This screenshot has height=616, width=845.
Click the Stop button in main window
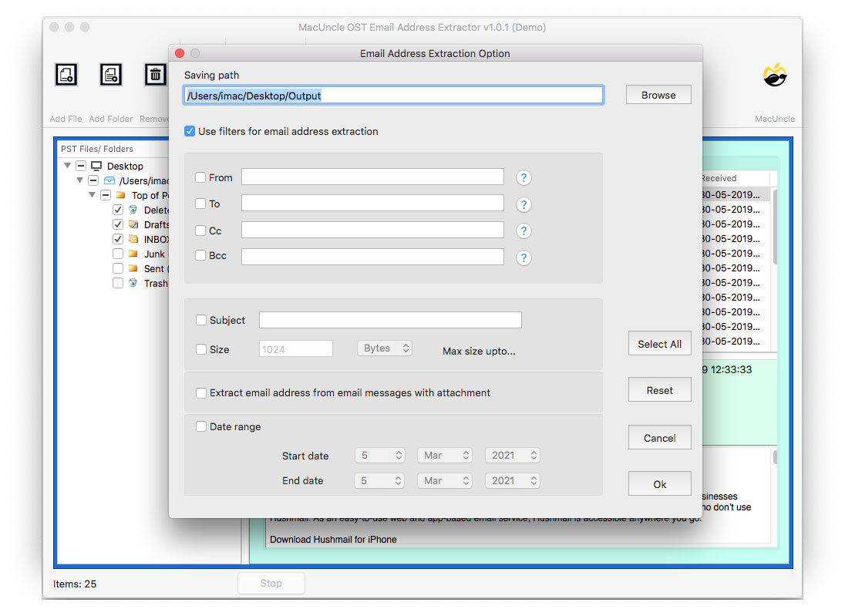(x=271, y=583)
